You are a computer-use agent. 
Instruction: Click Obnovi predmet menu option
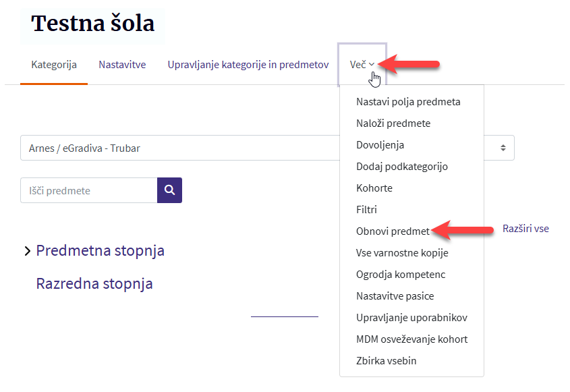393,231
